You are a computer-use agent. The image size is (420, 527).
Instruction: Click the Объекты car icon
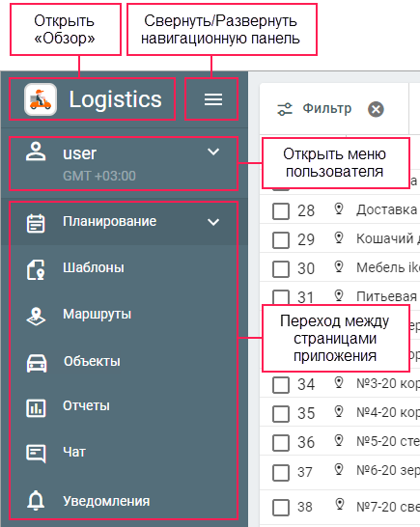pyautogui.click(x=37, y=363)
